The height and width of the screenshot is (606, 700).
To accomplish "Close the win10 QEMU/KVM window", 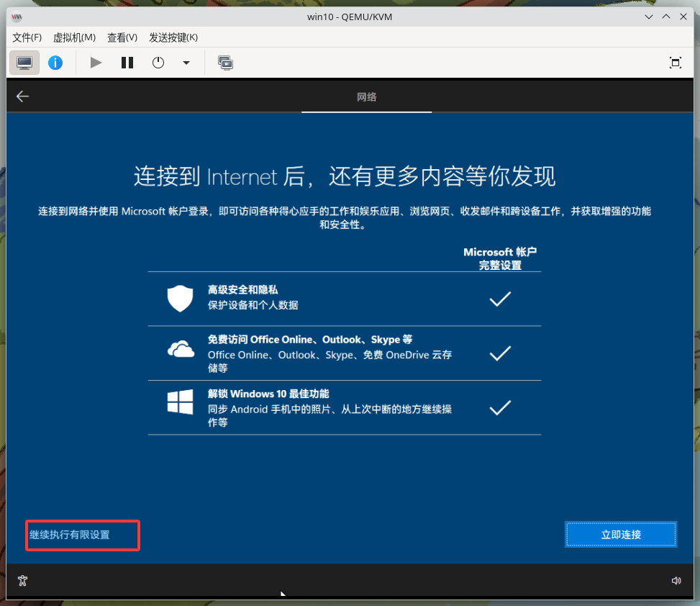I will pyautogui.click(x=683, y=17).
